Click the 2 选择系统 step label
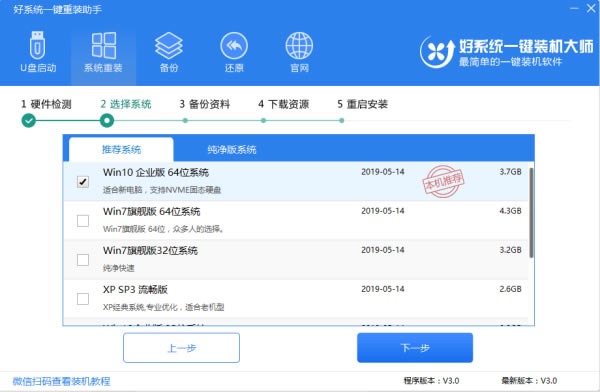 (126, 104)
